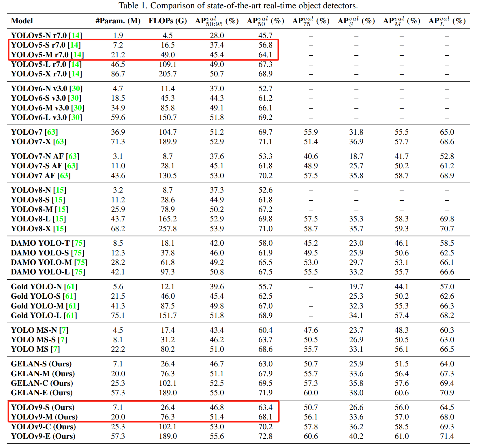Image resolution: width=481 pixels, height=448 pixels.
Task: Open citation [14] next to YOLOv5-X r7.0
Action: pyautogui.click(x=76, y=74)
